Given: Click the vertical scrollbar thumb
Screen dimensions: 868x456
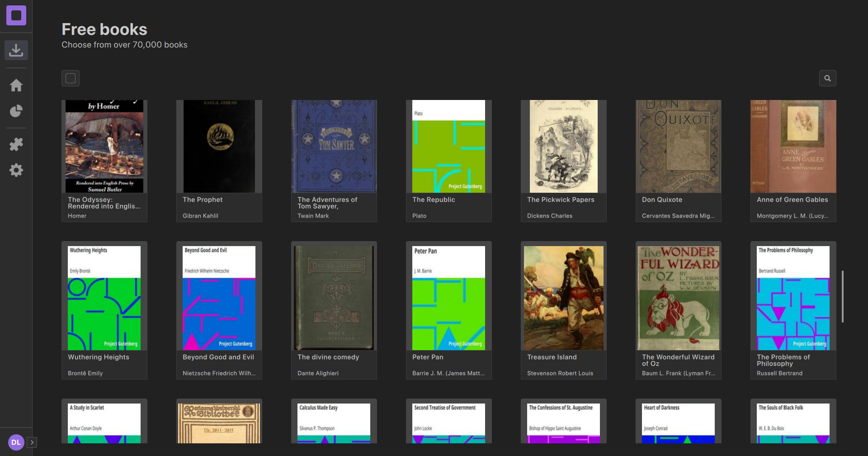Looking at the screenshot, I should (x=843, y=296).
